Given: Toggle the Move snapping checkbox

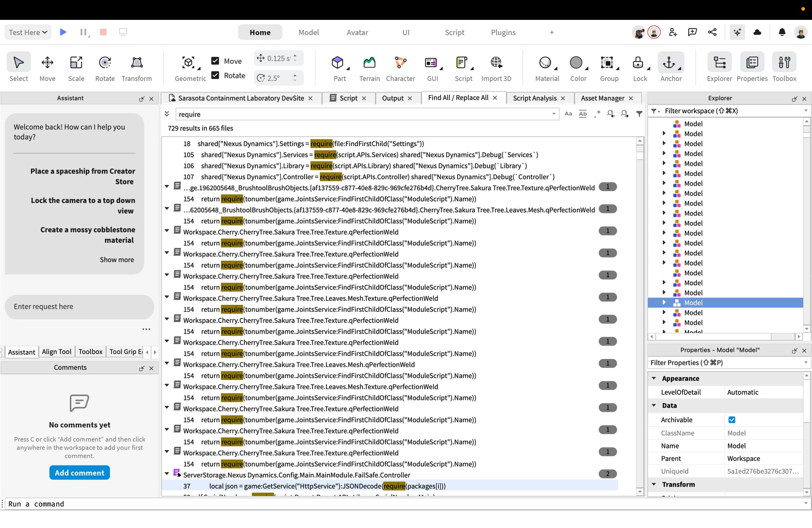Looking at the screenshot, I should 215,61.
